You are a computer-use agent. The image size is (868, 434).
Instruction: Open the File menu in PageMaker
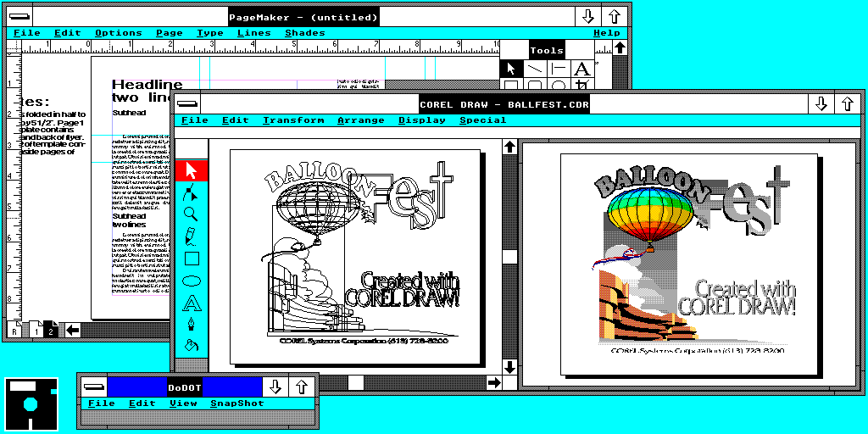click(27, 33)
